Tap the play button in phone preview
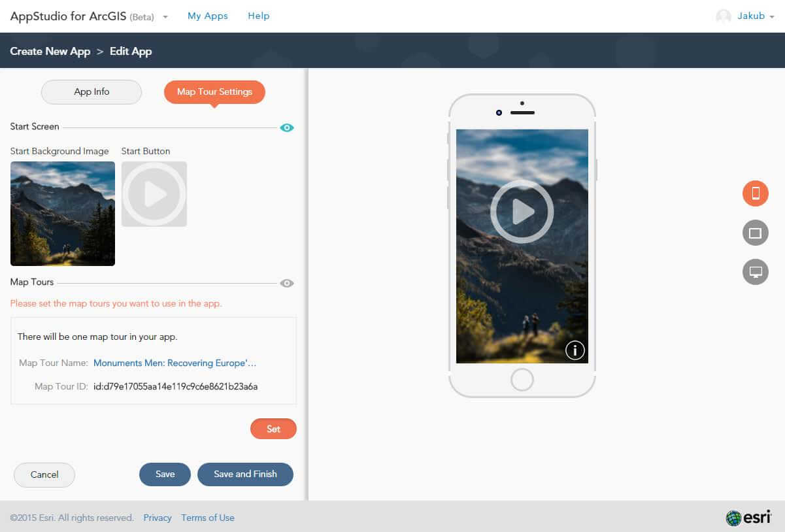 pyautogui.click(x=522, y=212)
